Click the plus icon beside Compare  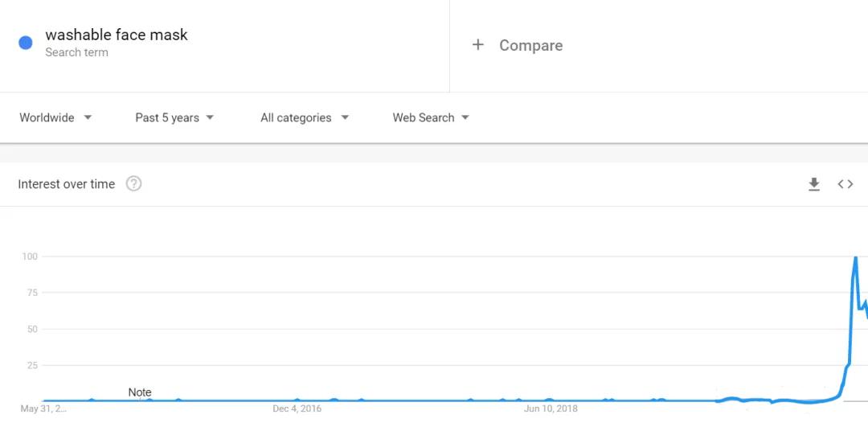(x=478, y=45)
